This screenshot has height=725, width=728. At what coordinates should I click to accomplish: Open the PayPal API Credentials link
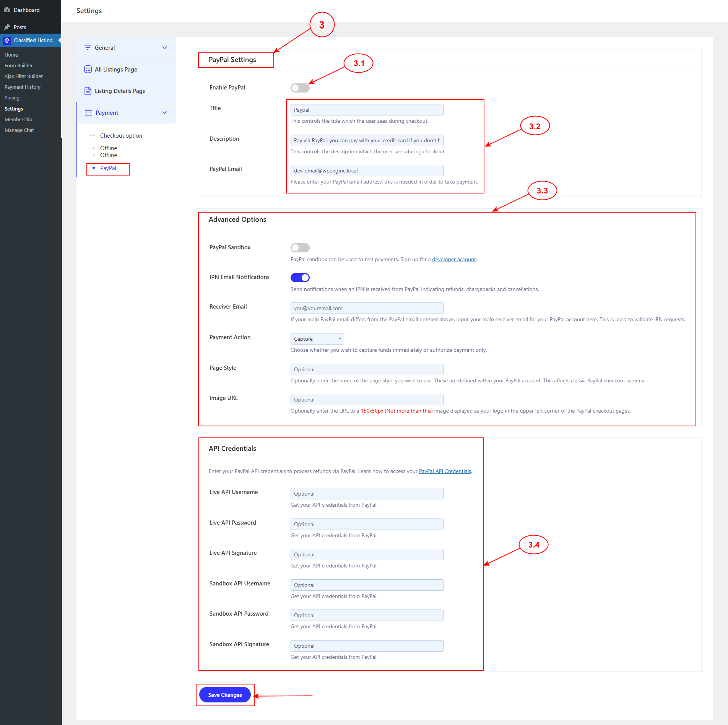[445, 471]
